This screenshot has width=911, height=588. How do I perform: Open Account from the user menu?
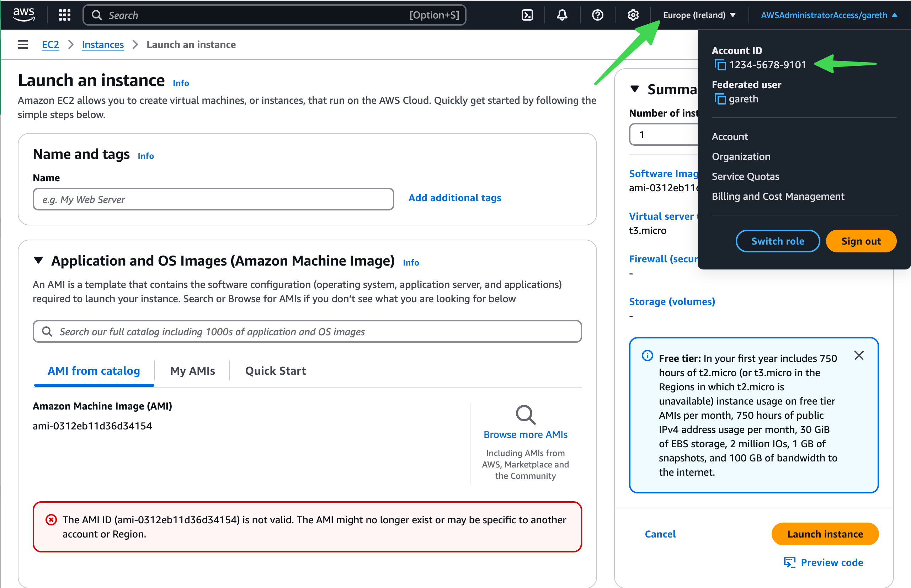click(x=730, y=137)
